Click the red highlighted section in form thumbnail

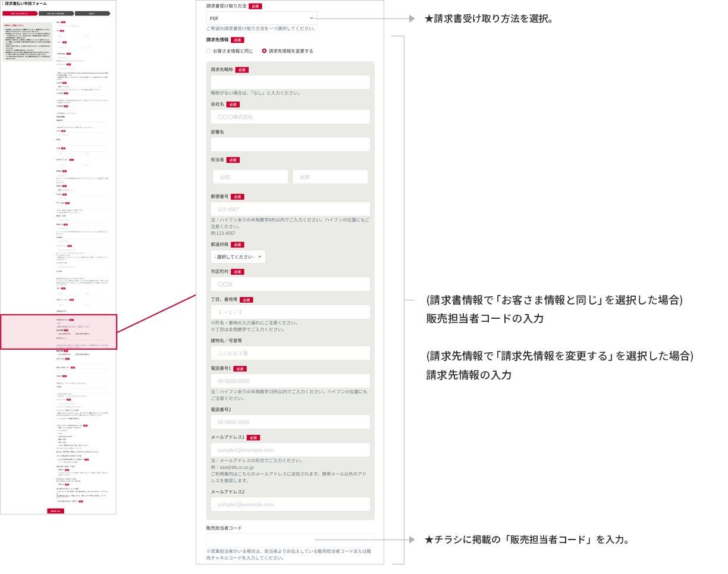tap(58, 332)
